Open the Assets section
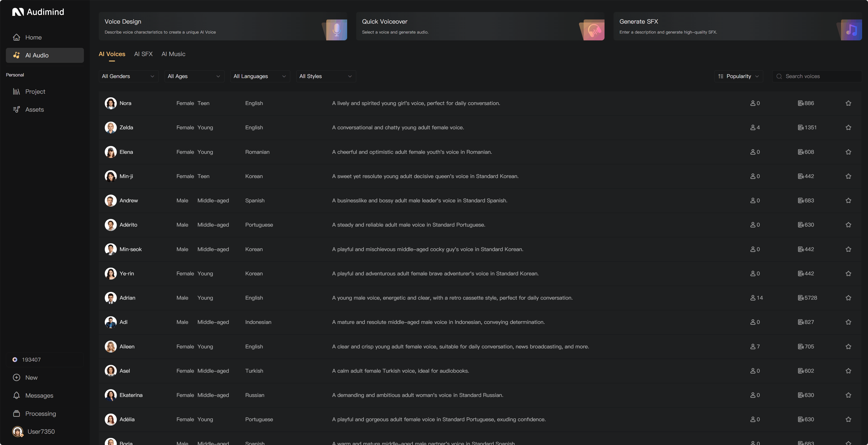Viewport: 868px width, 445px height. [45, 110]
